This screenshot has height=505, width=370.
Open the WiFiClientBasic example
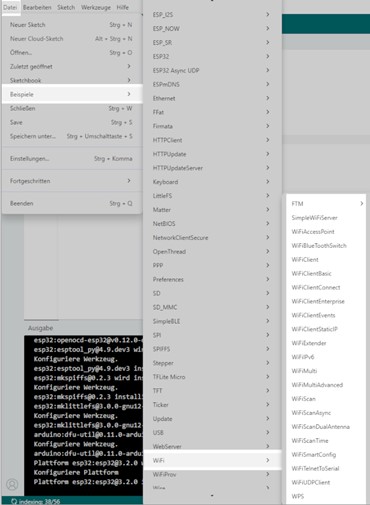[x=326, y=274]
